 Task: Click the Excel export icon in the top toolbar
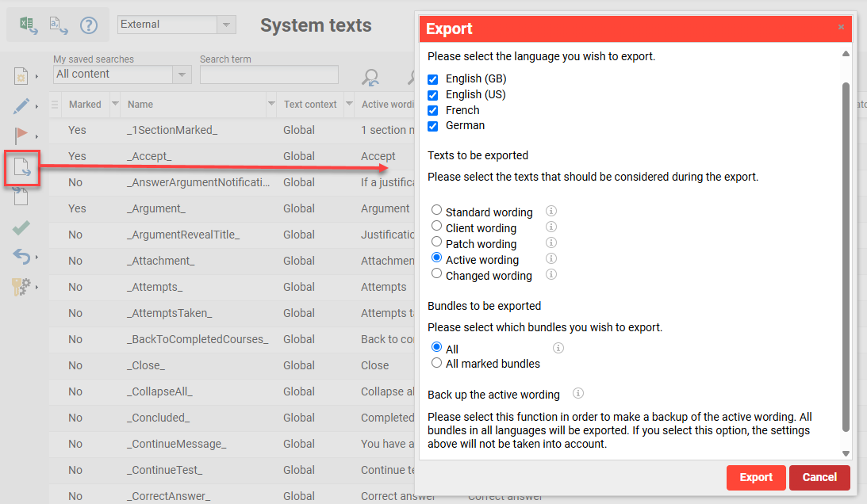click(26, 25)
